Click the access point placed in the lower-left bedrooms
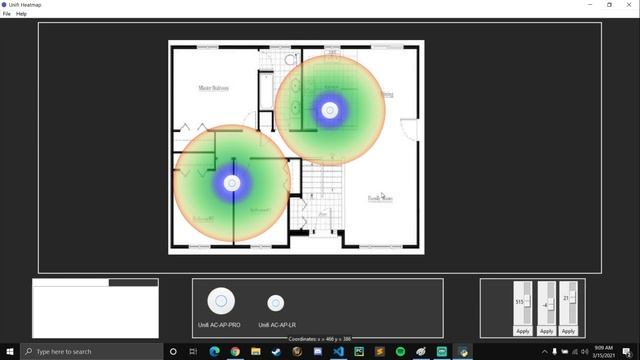This screenshot has height=360, width=640. tap(232, 183)
